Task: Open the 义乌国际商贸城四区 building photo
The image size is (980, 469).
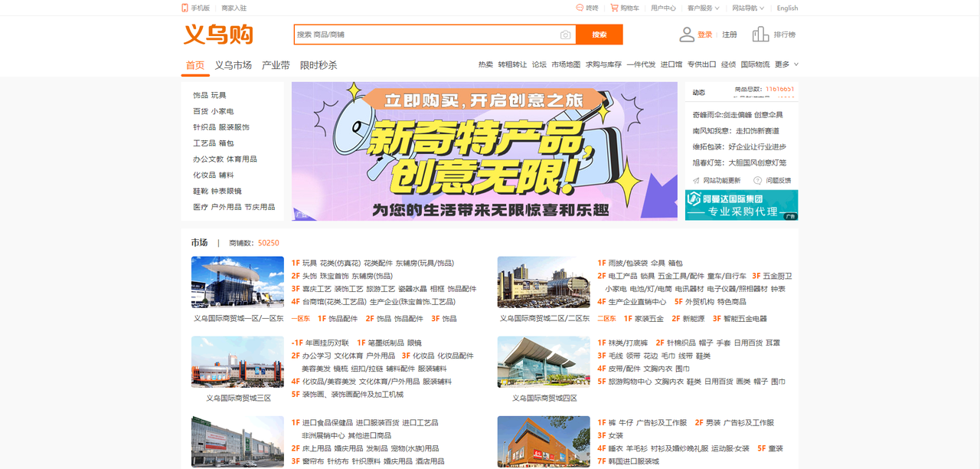Action: (544, 362)
